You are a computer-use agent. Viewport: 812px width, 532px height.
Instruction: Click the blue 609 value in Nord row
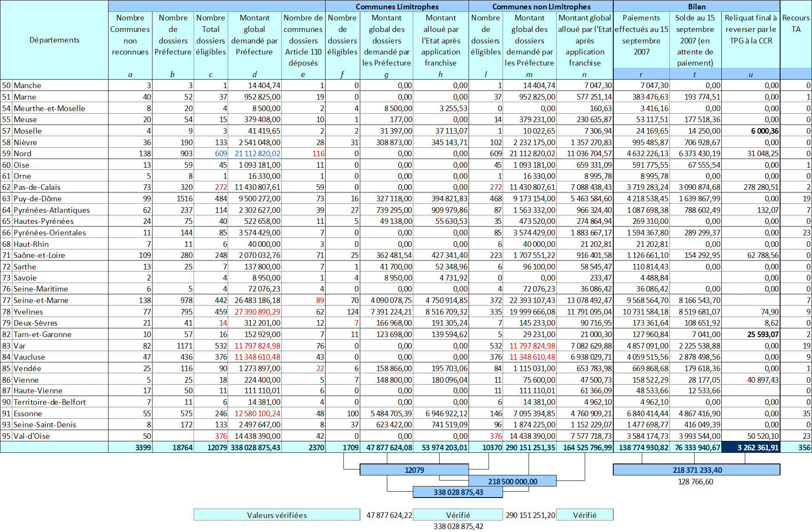[x=221, y=154]
